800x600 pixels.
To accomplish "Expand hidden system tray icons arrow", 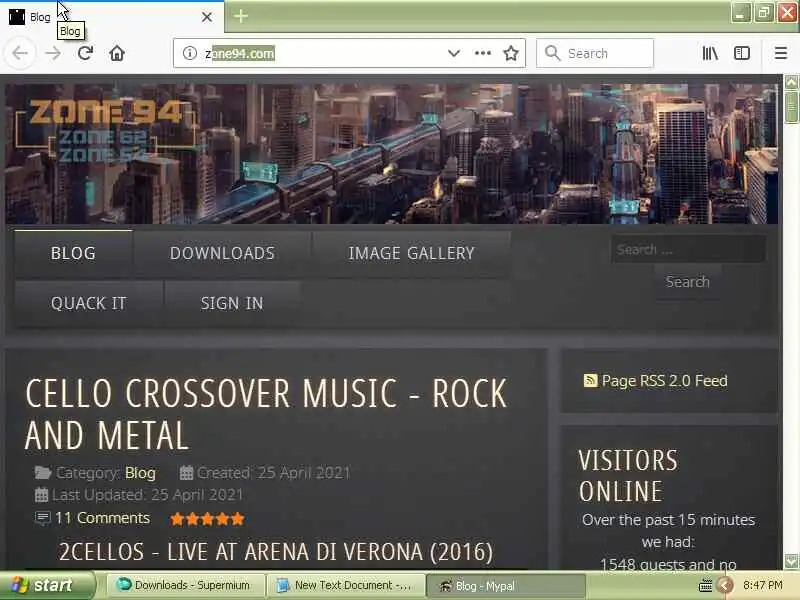I will 724,585.
